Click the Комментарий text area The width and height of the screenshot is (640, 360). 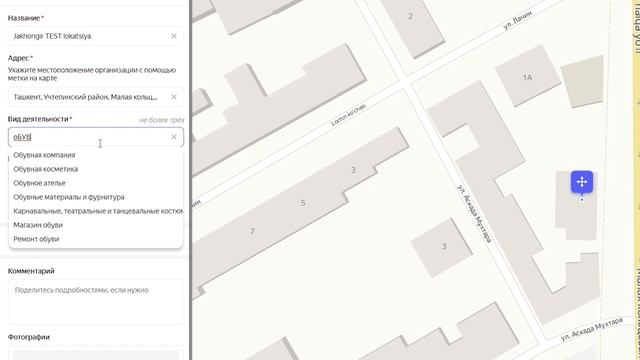pyautogui.click(x=96, y=302)
